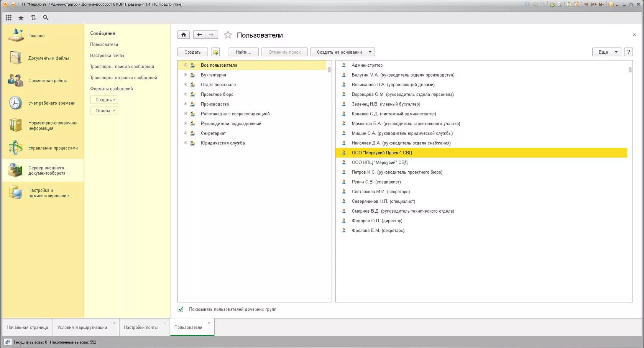This screenshot has width=644, height=348.
Task: Open the calculator icon in title bar
Action: (x=569, y=5)
